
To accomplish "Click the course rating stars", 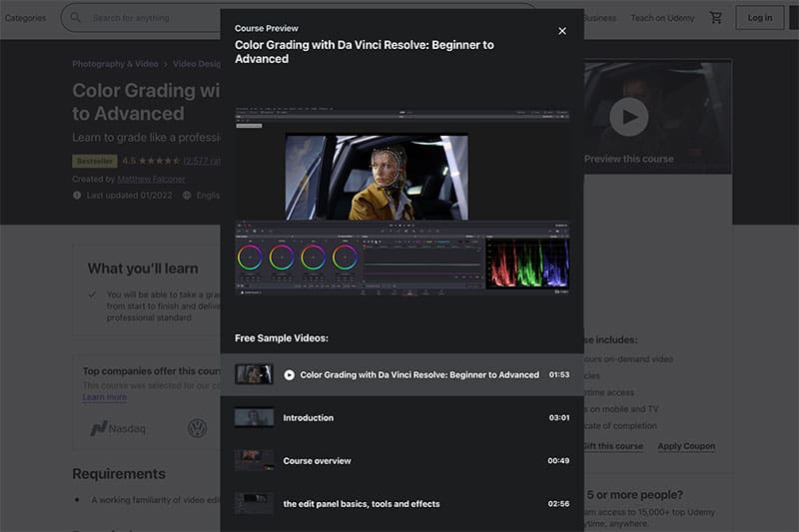I will [x=159, y=161].
